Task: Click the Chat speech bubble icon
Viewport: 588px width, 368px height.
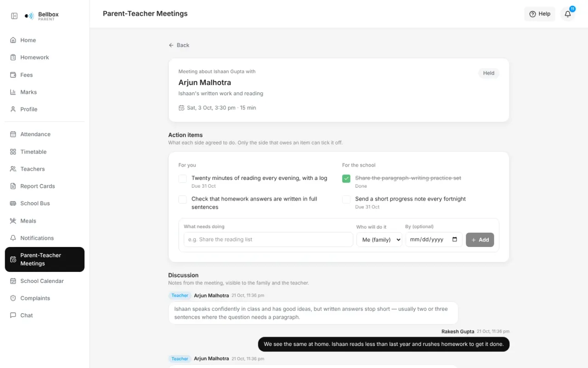Action: coord(13,316)
